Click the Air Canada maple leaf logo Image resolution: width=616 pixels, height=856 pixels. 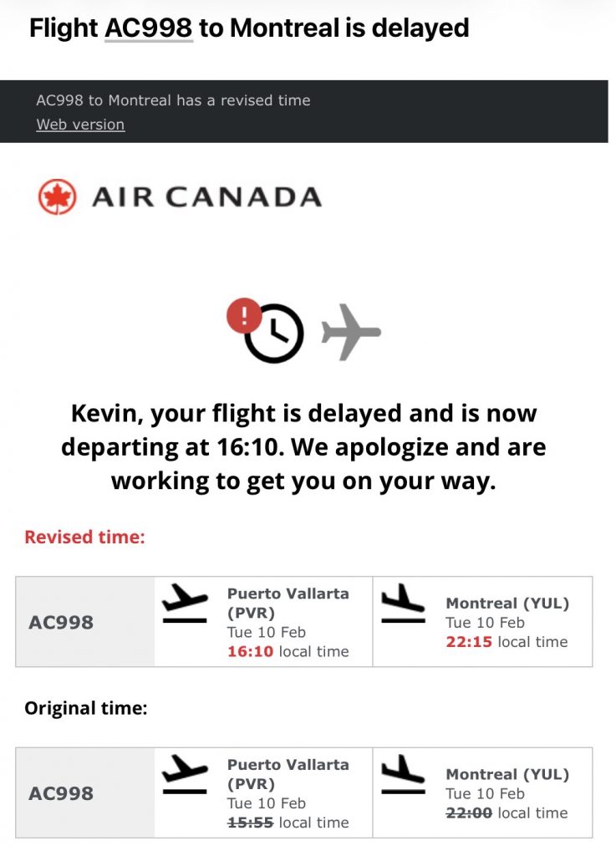pyautogui.click(x=57, y=197)
